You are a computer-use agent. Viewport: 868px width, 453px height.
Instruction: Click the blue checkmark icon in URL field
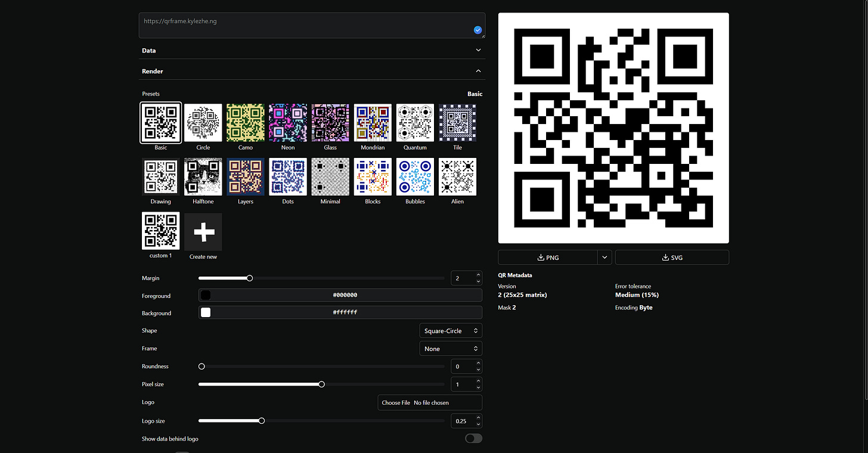[x=478, y=30]
